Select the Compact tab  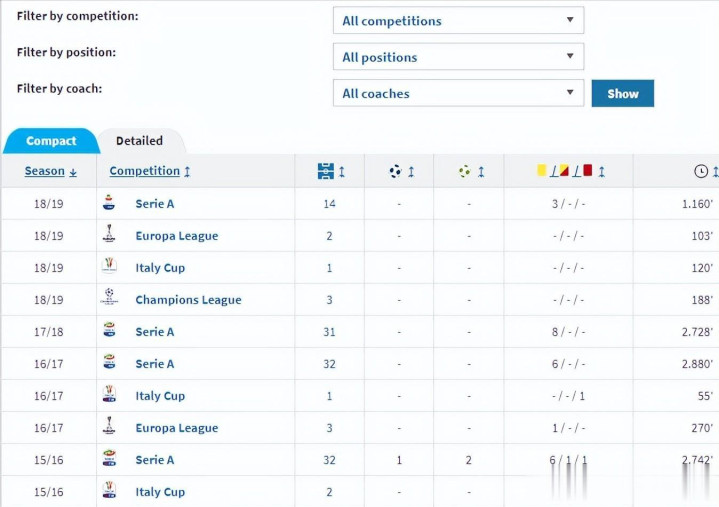[x=51, y=141]
